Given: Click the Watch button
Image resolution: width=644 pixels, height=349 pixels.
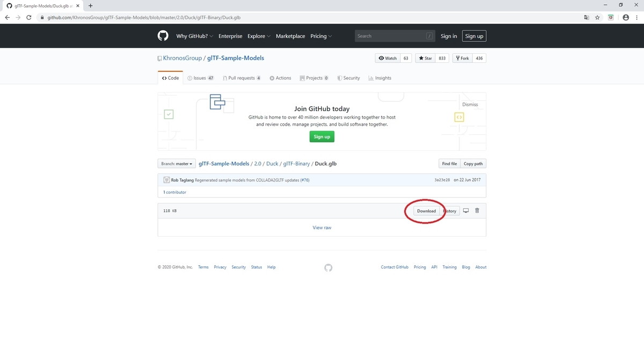Looking at the screenshot, I should tap(387, 58).
